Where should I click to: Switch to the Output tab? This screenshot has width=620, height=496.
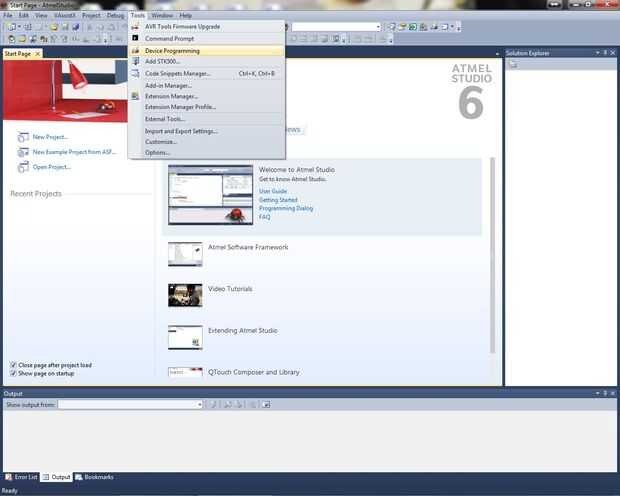57,477
